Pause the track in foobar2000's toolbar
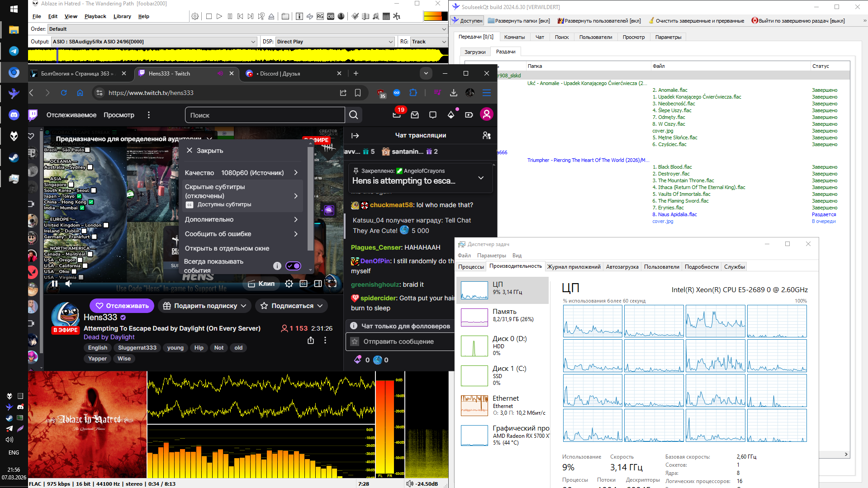868x488 pixels. point(230,16)
